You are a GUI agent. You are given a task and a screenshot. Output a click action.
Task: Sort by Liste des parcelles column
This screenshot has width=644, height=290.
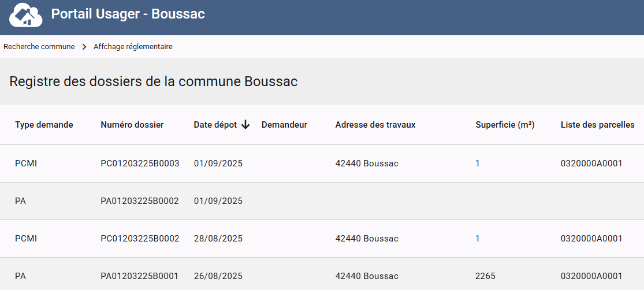point(597,125)
